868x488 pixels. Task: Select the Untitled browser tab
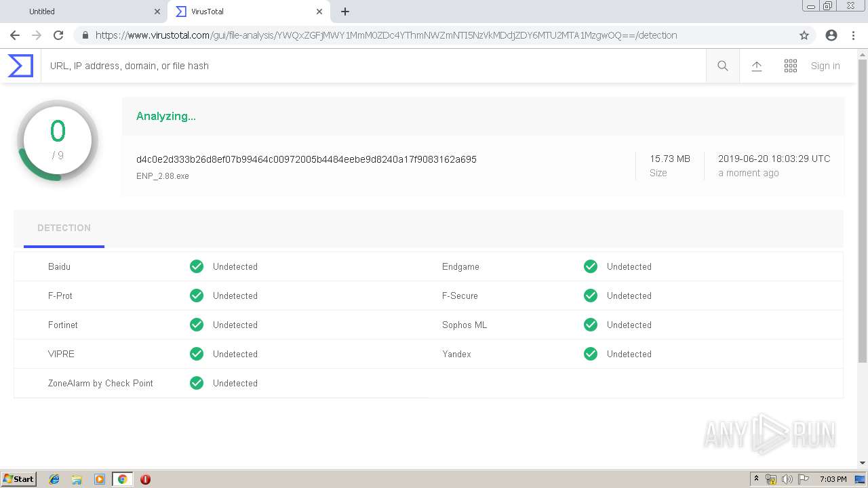[84, 12]
